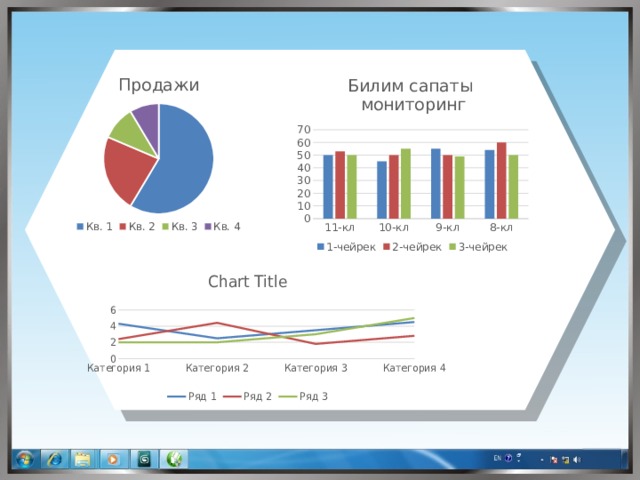Switch to the active green globe app

tap(174, 460)
